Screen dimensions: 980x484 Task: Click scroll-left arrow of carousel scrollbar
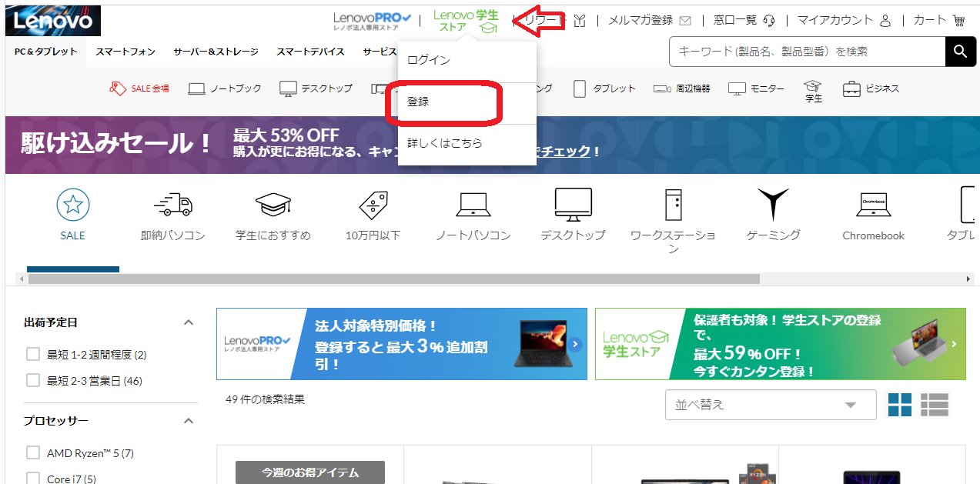(x=21, y=279)
